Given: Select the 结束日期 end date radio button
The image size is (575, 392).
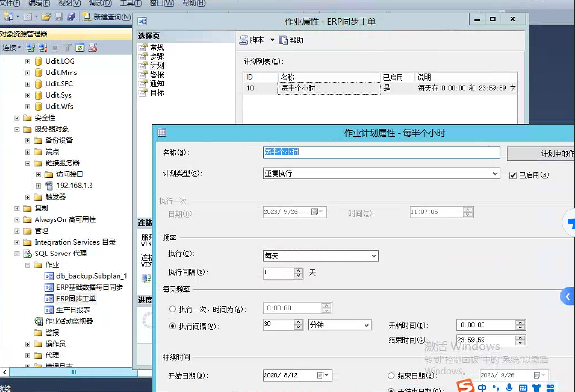Looking at the screenshot, I should (x=391, y=376).
